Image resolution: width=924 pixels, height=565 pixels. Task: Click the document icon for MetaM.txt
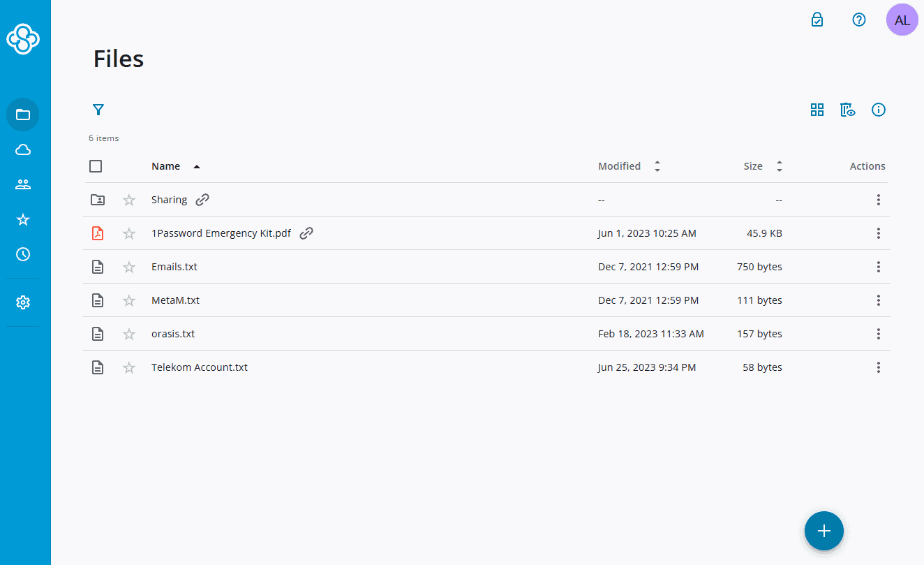coord(98,300)
